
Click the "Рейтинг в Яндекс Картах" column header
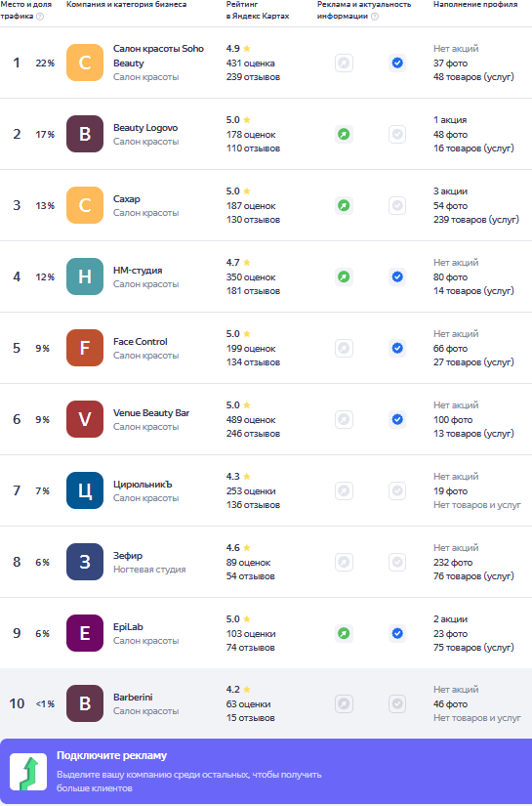pyautogui.click(x=258, y=11)
